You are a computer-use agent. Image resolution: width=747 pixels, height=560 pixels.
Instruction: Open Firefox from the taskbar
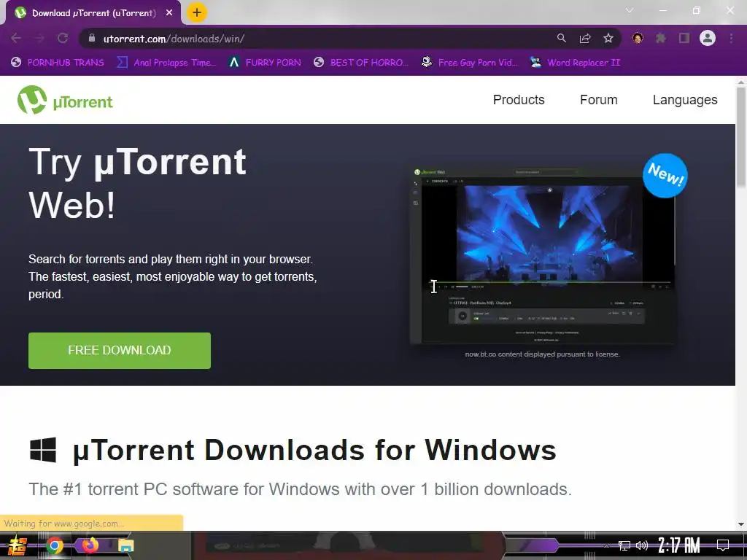[90, 545]
